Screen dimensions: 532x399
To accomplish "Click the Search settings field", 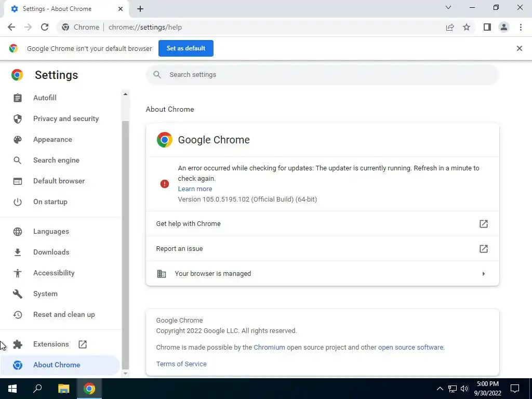I will tap(322, 75).
